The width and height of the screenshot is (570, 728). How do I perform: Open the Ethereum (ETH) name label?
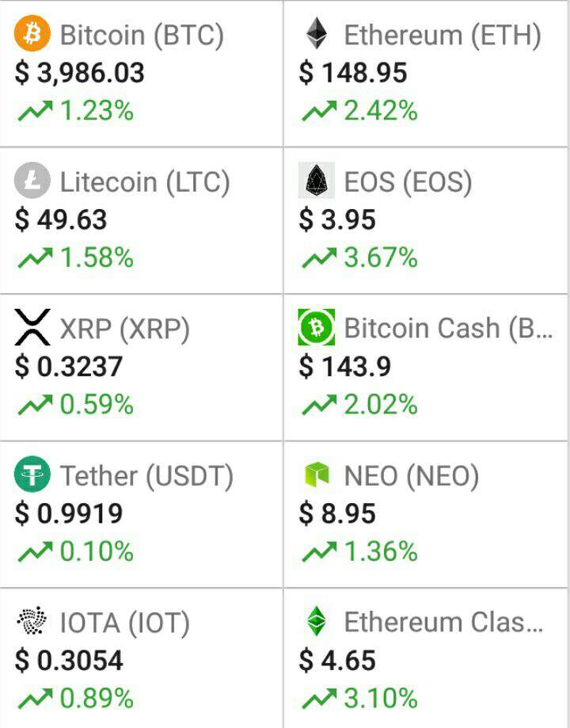[443, 35]
